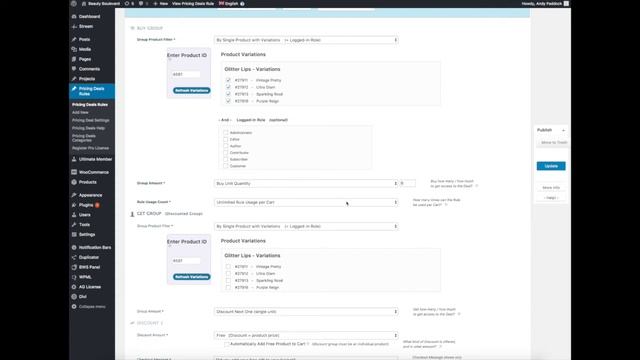
Task: Click New in the admin bar
Action: (160, 3)
